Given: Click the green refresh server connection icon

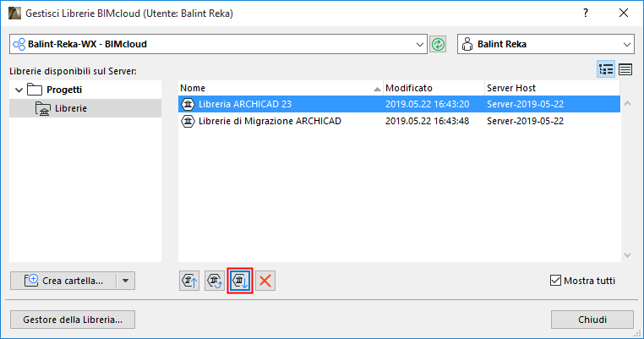Looking at the screenshot, I should tap(438, 44).
